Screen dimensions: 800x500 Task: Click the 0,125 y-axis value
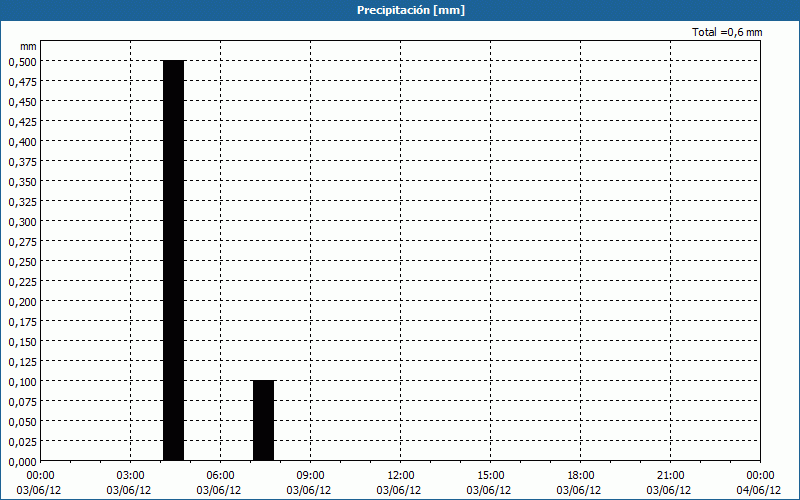(x=23, y=362)
